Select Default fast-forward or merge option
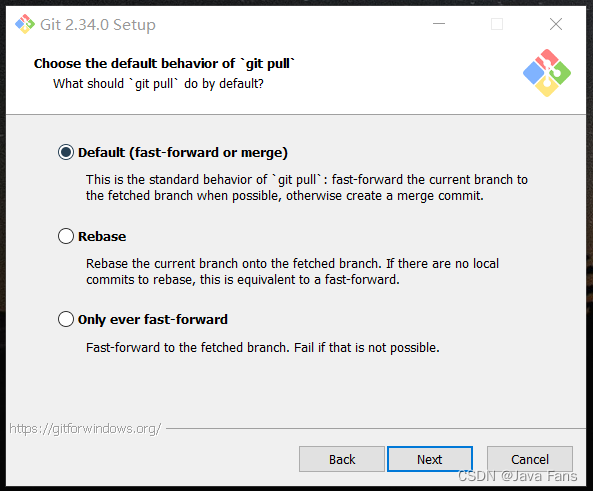The height and width of the screenshot is (491, 593). point(66,152)
